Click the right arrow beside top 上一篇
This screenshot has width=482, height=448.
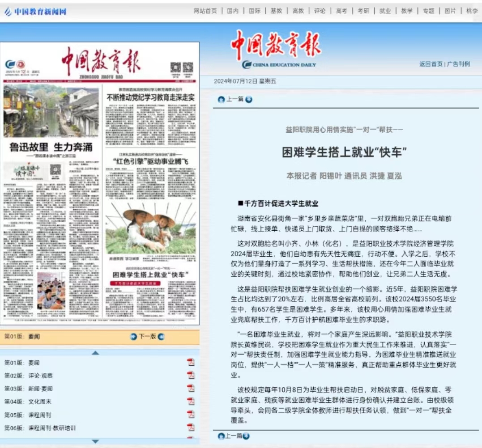click(x=249, y=100)
